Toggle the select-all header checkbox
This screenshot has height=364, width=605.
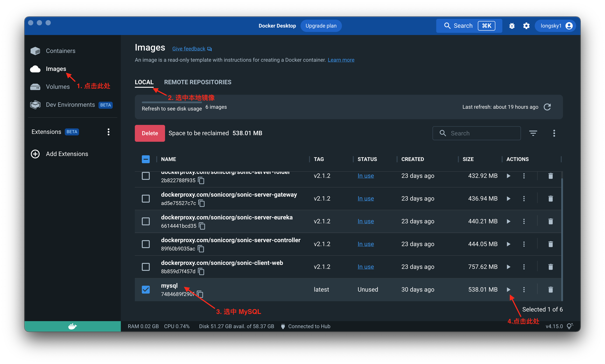[x=146, y=159]
